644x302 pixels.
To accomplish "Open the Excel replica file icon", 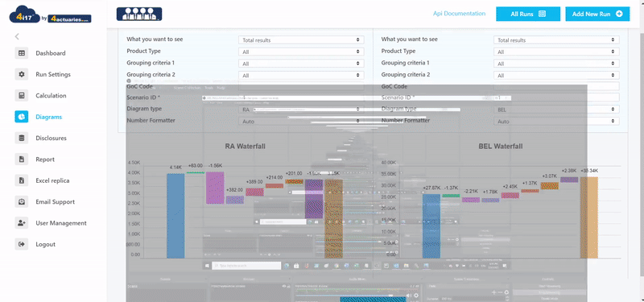I will tap(22, 180).
